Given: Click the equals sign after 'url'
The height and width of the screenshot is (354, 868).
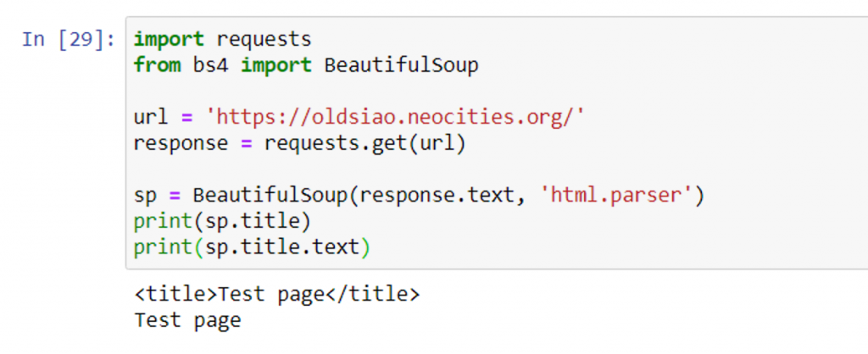Looking at the screenshot, I should tap(186, 117).
